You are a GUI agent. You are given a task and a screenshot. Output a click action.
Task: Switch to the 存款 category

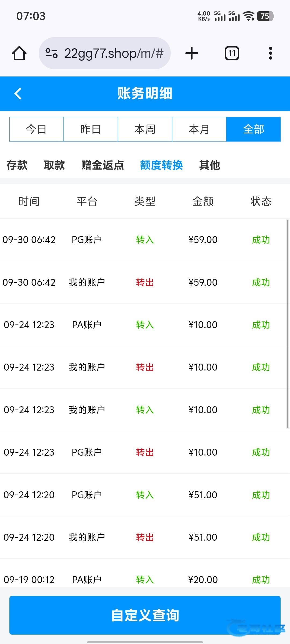[x=17, y=165]
